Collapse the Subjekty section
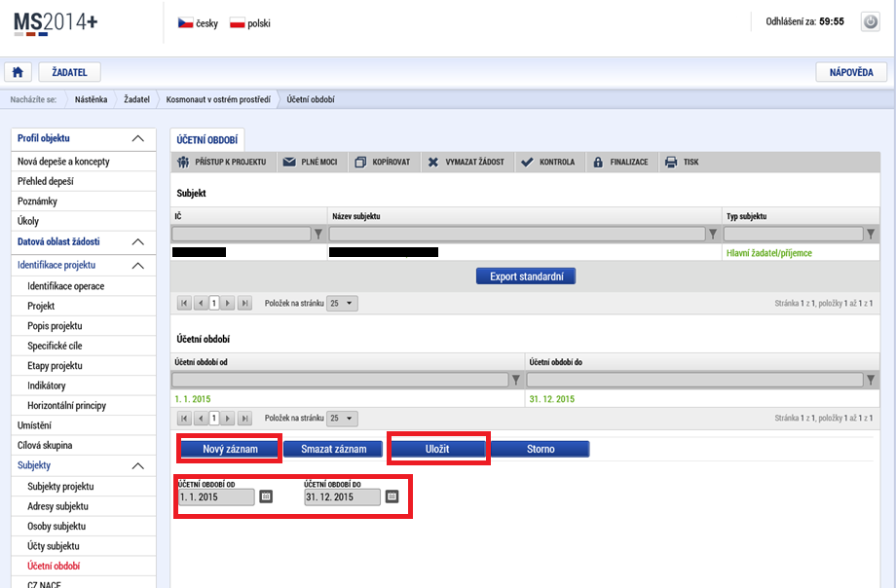 point(137,466)
